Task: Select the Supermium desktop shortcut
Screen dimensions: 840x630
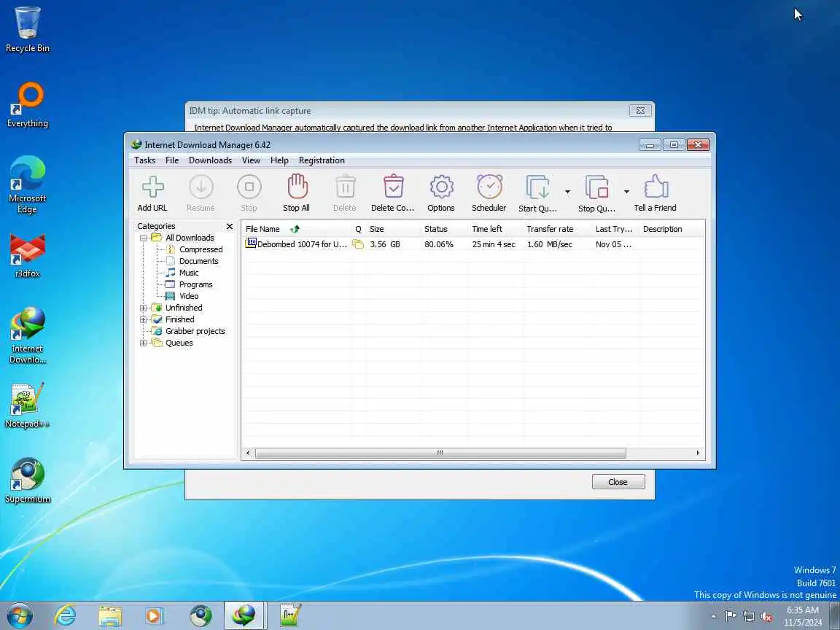Action: click(27, 481)
